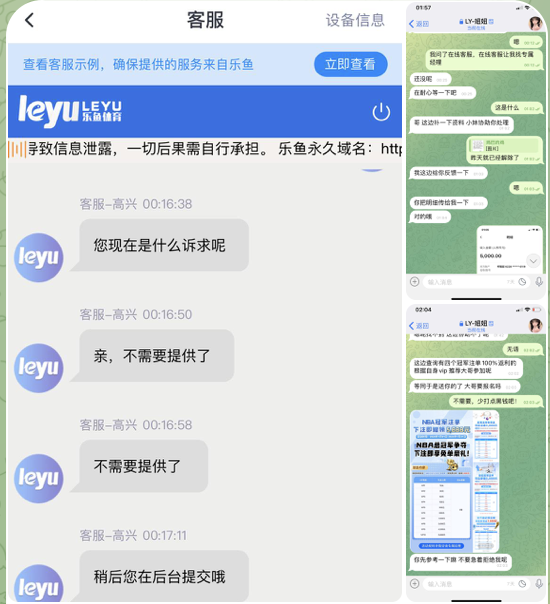Tap the Wi-Fi icon in 02:04 status bar
The width and height of the screenshot is (550, 604).
pyautogui.click(x=527, y=310)
